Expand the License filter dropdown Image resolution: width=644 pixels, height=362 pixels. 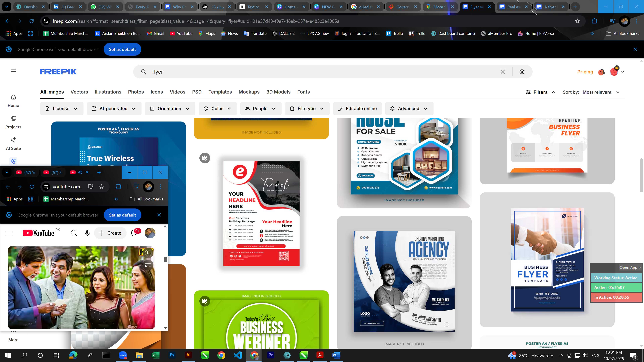pos(62,109)
